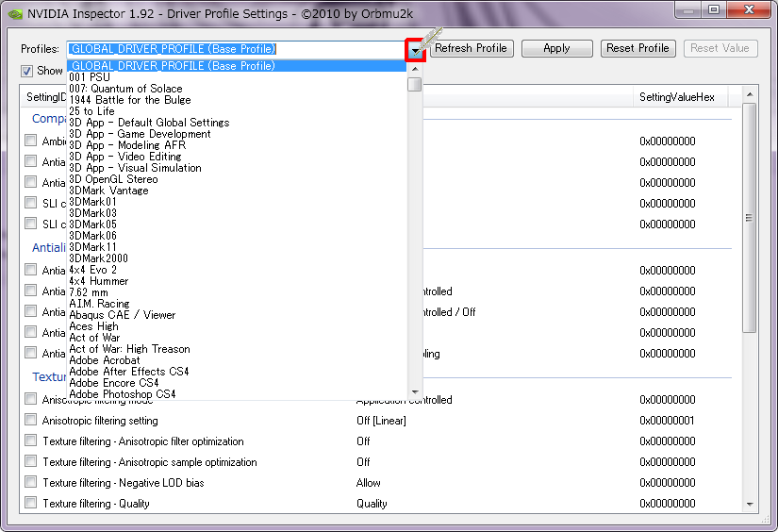Select the 3DMark01 profile

point(237,202)
